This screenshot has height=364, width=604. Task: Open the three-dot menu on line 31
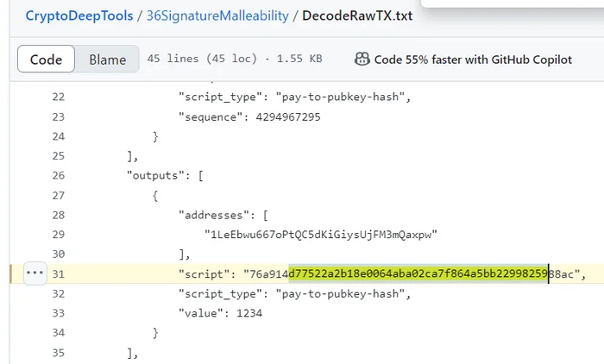pyautogui.click(x=35, y=273)
